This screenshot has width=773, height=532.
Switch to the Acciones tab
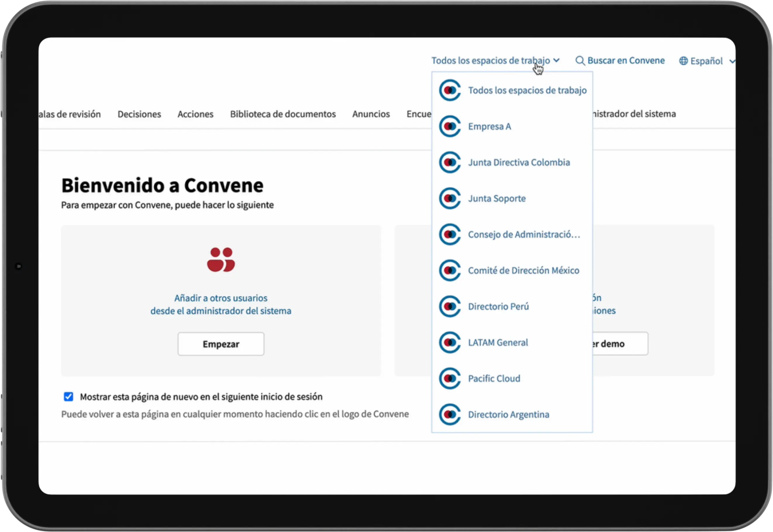click(x=195, y=114)
